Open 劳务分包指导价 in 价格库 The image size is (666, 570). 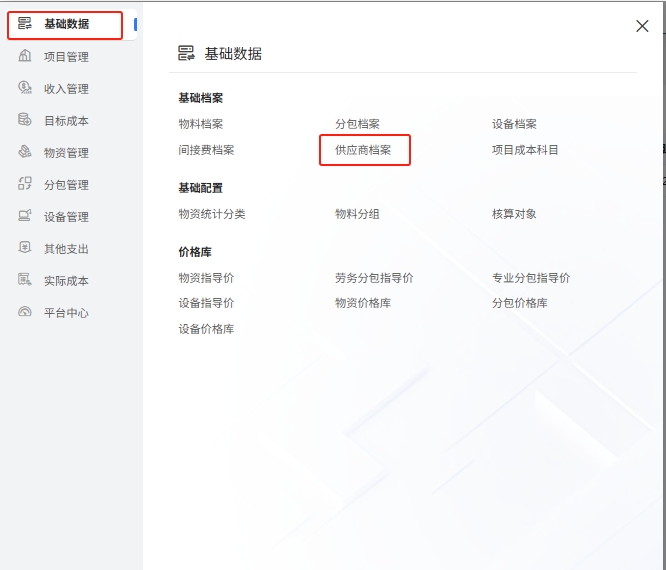374,278
